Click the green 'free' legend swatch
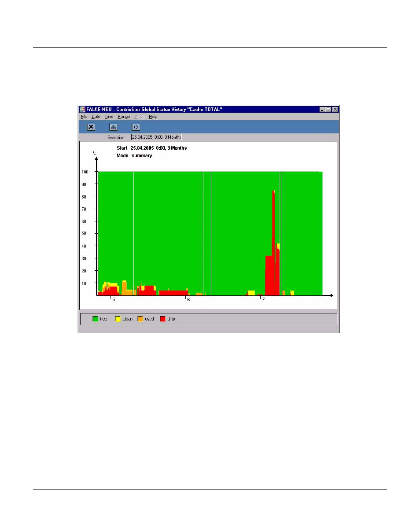The width and height of the screenshot is (420, 530). click(95, 319)
